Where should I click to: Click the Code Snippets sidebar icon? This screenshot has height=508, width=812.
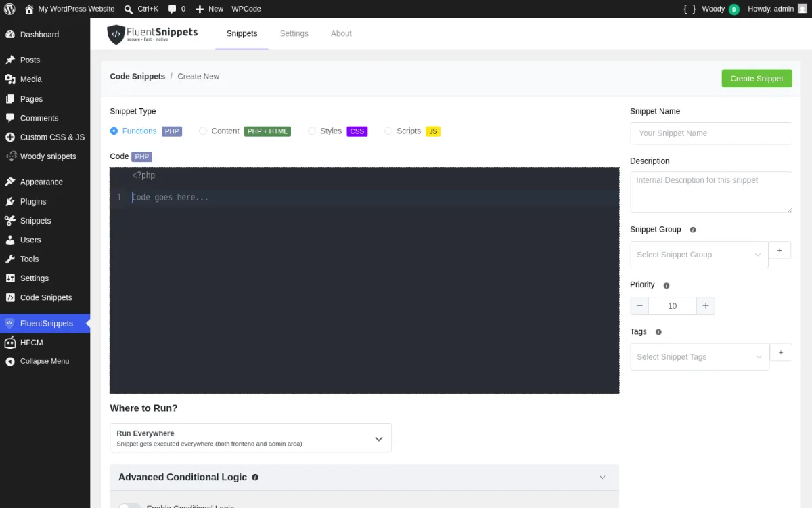(10, 297)
